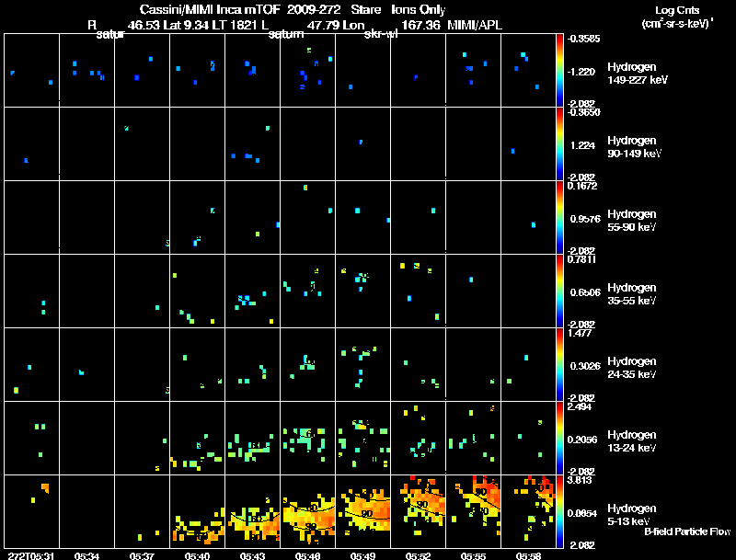The image size is (736, 560).
Task: Click the '05:55' time axis label
Action: click(x=473, y=555)
